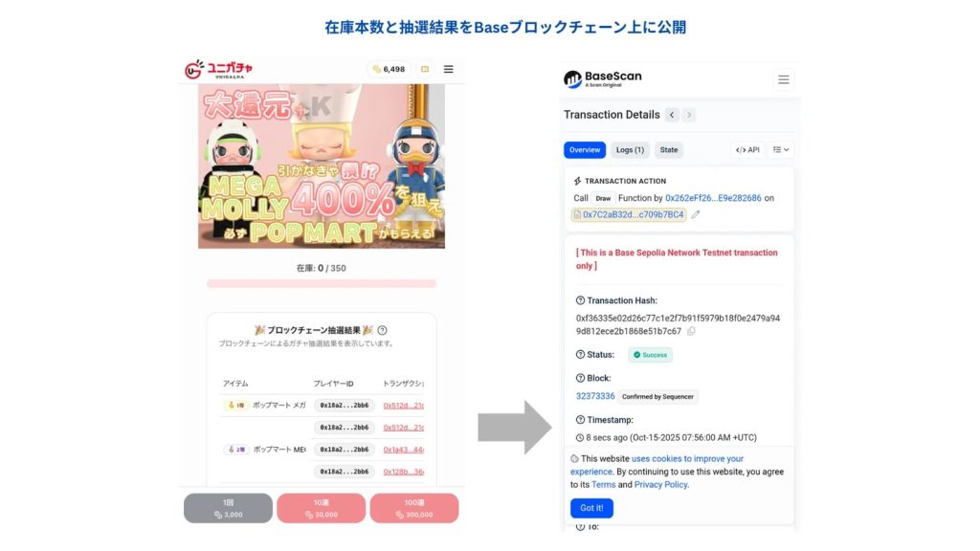Expand the list view options dropdown
The image size is (980, 551).
[781, 150]
